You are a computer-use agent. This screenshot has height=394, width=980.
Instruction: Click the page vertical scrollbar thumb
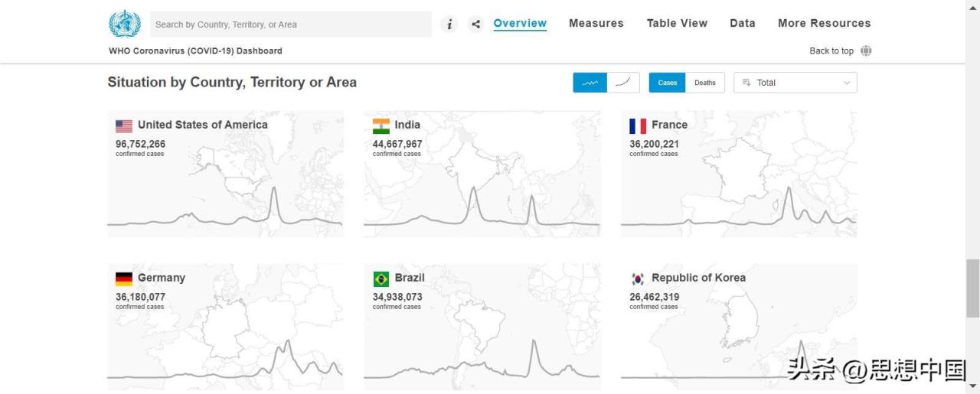pyautogui.click(x=972, y=288)
